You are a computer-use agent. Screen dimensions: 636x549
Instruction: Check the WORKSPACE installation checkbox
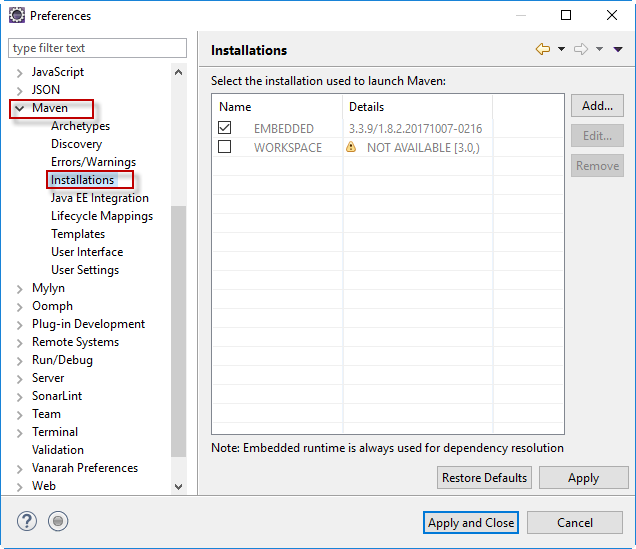click(225, 147)
